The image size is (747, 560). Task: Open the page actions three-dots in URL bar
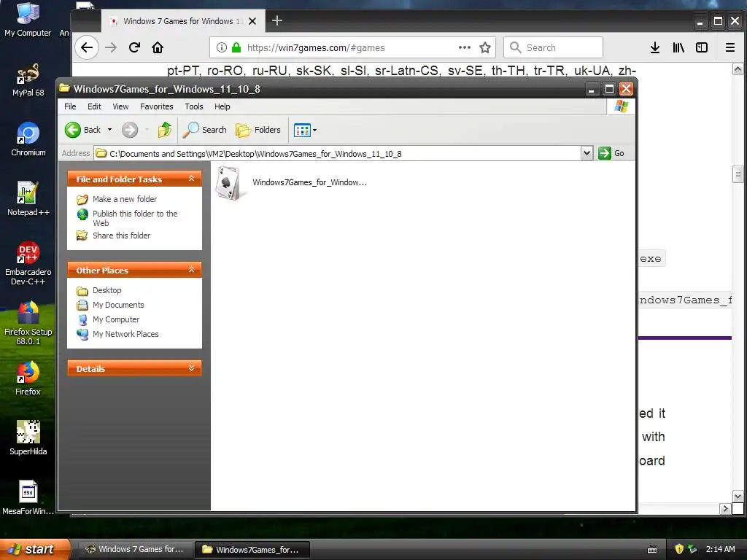coord(465,47)
